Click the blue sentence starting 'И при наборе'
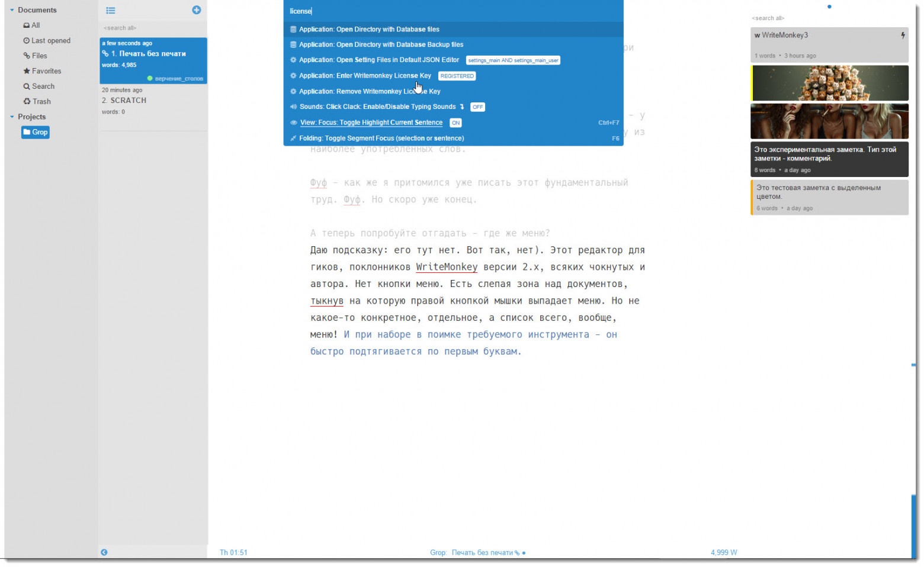 (x=464, y=343)
